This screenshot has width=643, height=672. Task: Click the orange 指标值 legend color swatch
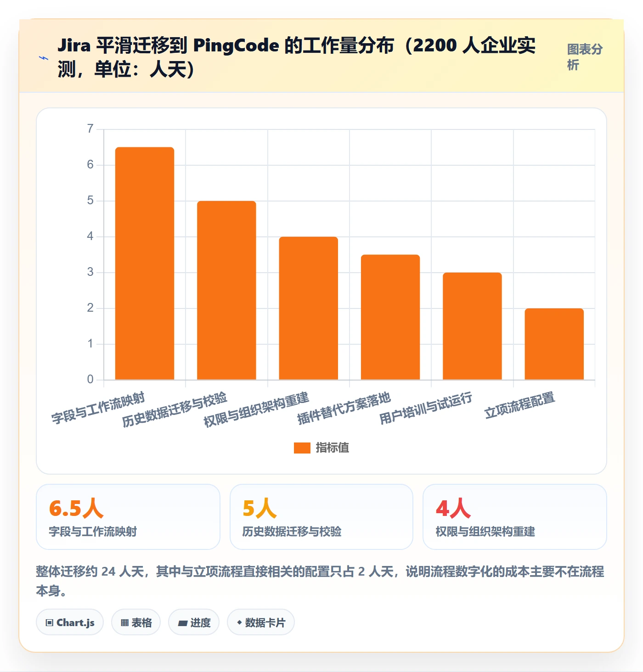click(x=302, y=448)
